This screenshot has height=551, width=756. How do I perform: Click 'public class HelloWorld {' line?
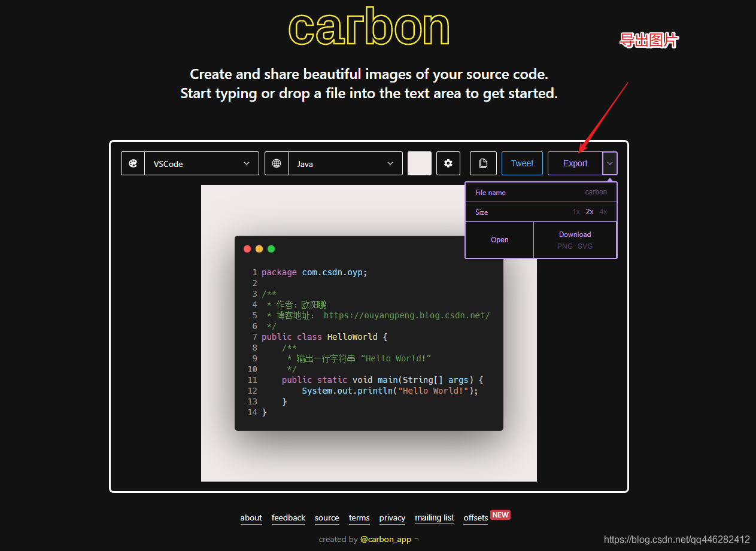(324, 337)
